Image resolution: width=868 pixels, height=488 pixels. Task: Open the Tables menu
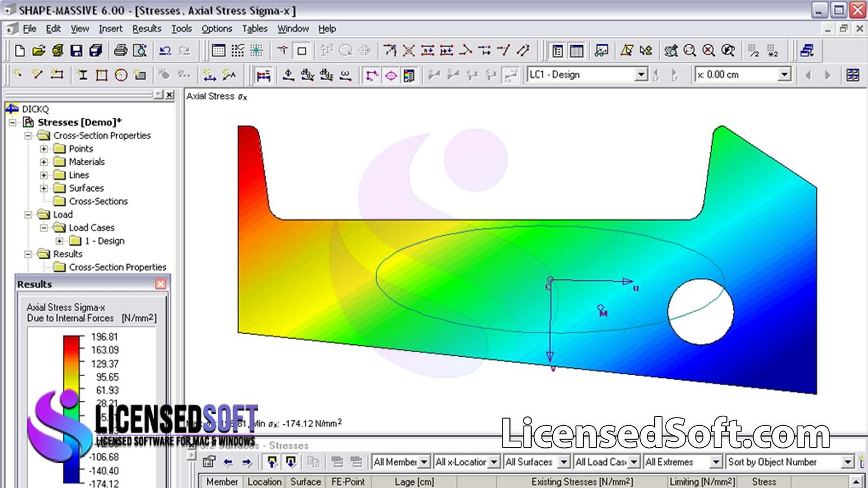[x=255, y=29]
